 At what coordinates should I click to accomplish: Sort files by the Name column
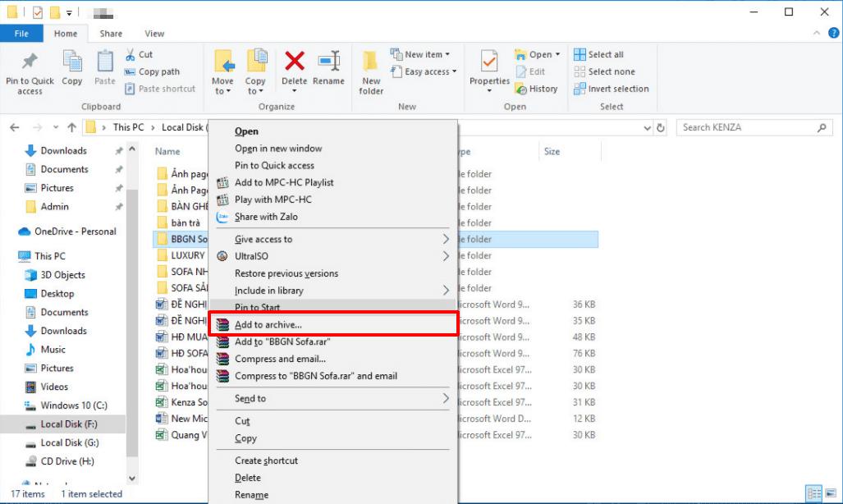[x=167, y=152]
